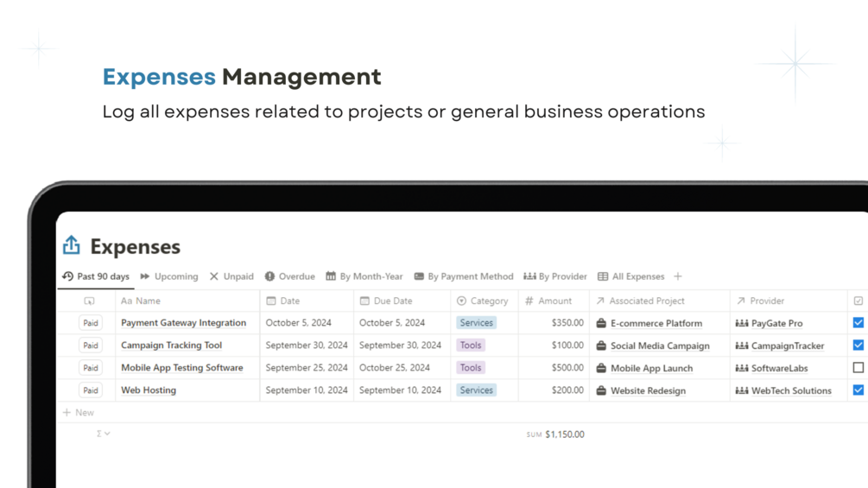868x488 pixels.
Task: Open the All Expenses table view
Action: pyautogui.click(x=630, y=276)
